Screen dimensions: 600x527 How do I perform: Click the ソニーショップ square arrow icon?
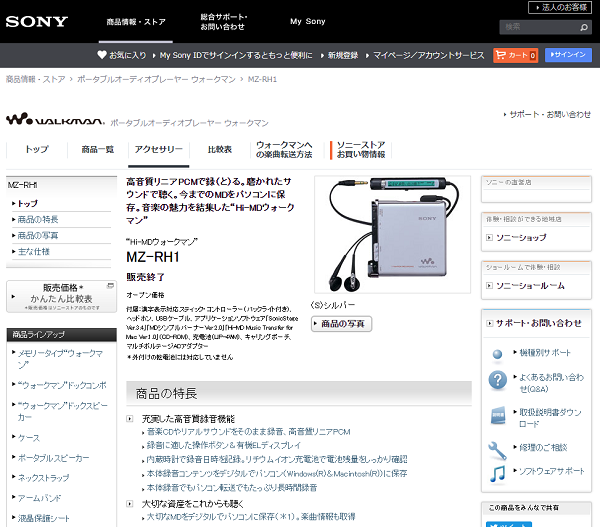coord(489,238)
